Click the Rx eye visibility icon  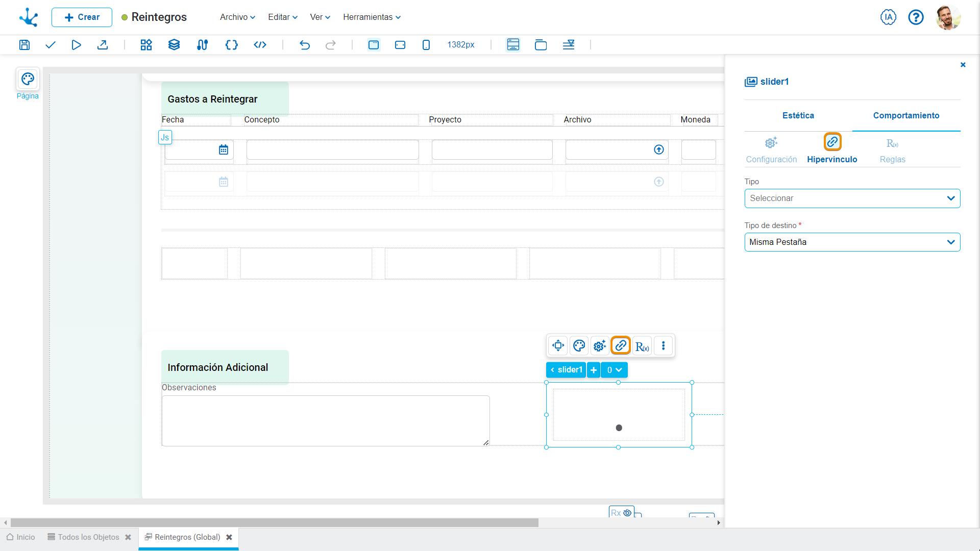[627, 513]
